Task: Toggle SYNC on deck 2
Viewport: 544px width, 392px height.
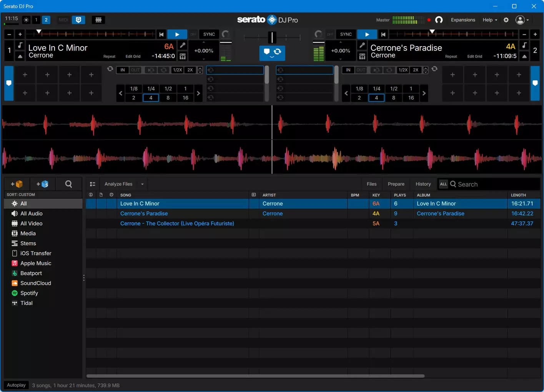Action: pos(346,34)
